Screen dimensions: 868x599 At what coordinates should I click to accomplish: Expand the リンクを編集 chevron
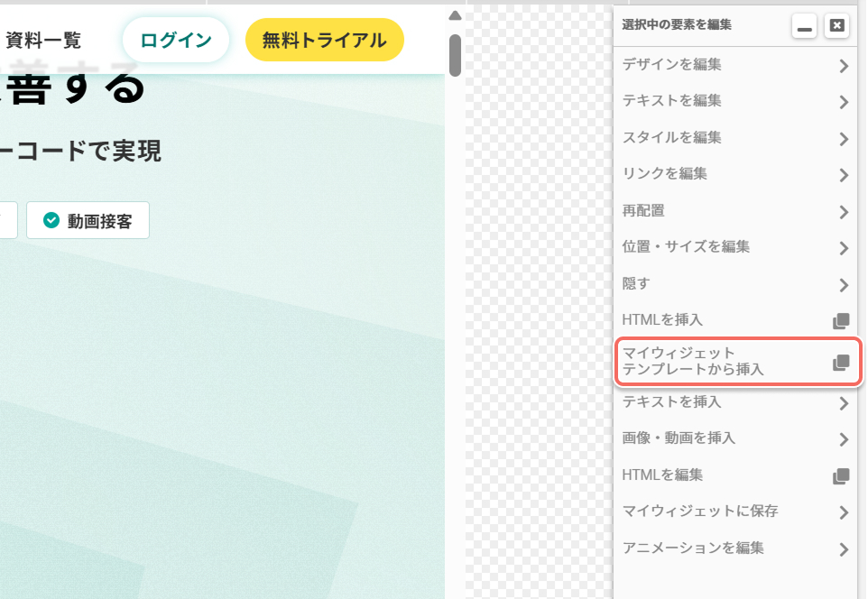click(x=844, y=175)
